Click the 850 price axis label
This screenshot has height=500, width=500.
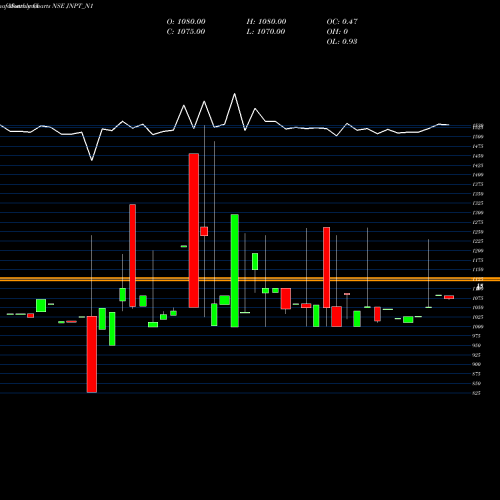coord(476,384)
